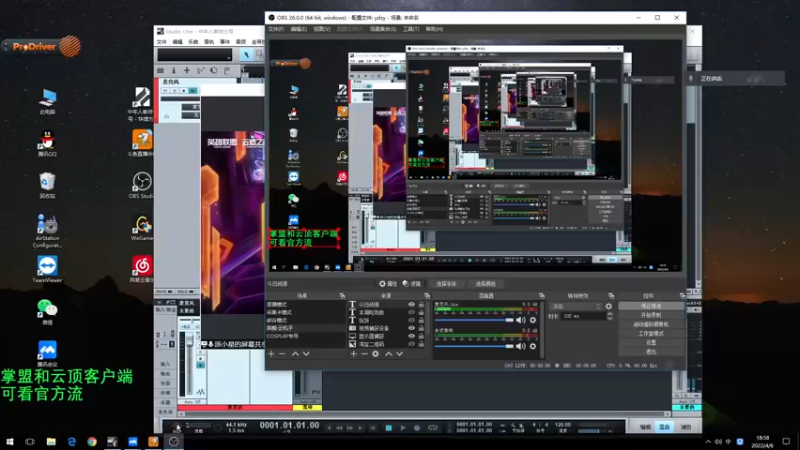Open advanced audio settings gear for first mixer channel
The height and width of the screenshot is (450, 800).
coord(532,320)
